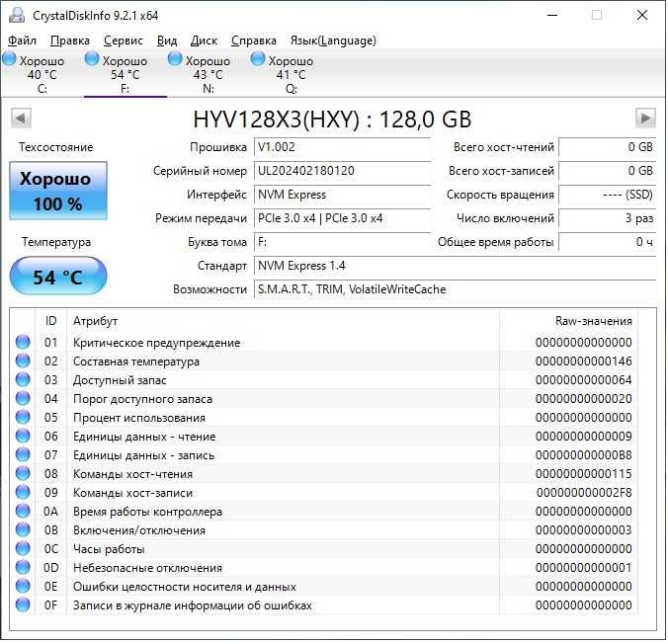Click attribute text Небезопасные отключения

(148, 568)
